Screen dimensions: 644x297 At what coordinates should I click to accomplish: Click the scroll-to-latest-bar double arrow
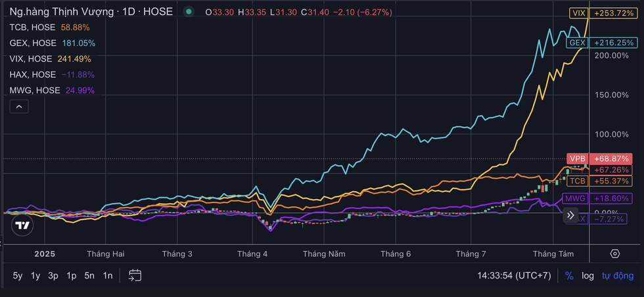point(570,216)
